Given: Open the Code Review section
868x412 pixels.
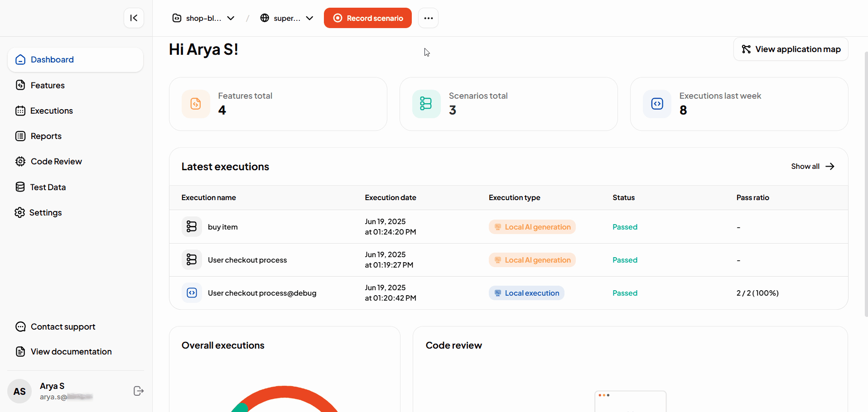Looking at the screenshot, I should [x=56, y=162].
